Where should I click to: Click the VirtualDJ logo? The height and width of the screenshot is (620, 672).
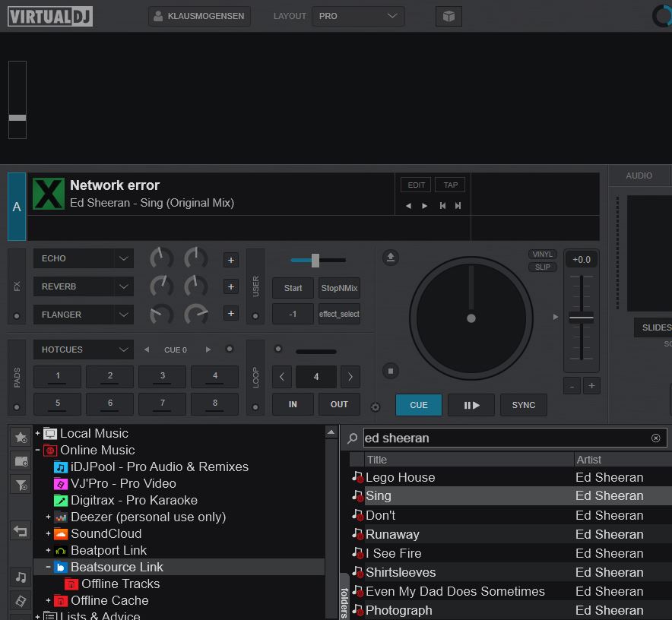click(x=49, y=16)
